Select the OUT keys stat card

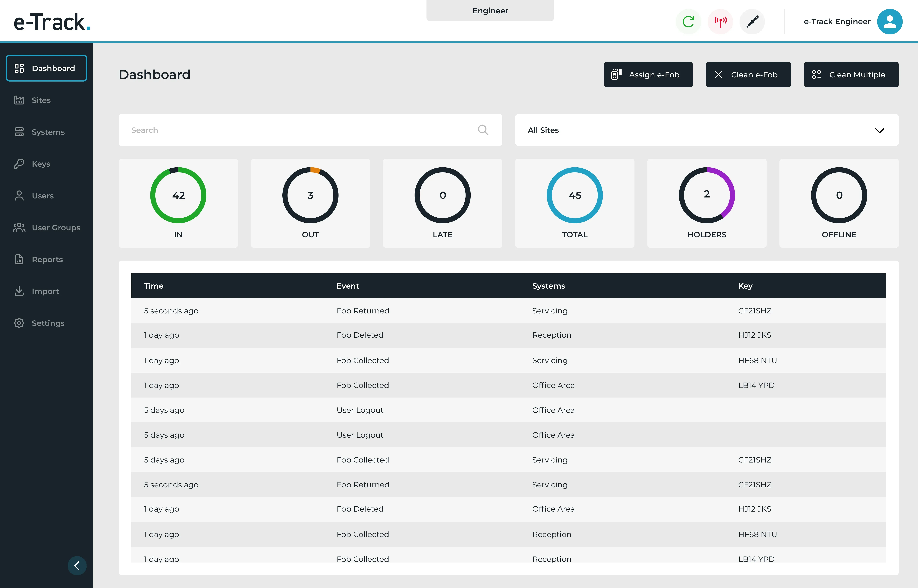coord(310,203)
